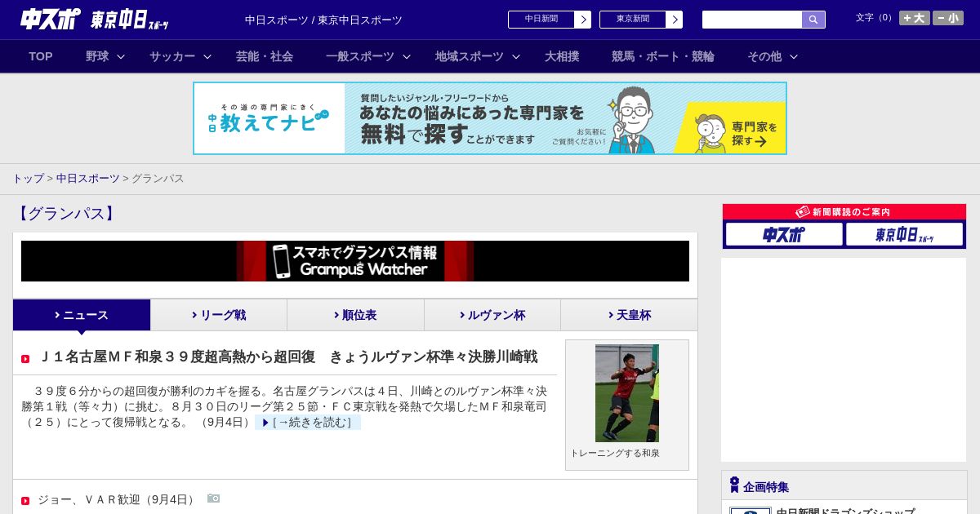Follow トップ breadcrumb link
This screenshot has height=514, width=980.
[x=28, y=178]
